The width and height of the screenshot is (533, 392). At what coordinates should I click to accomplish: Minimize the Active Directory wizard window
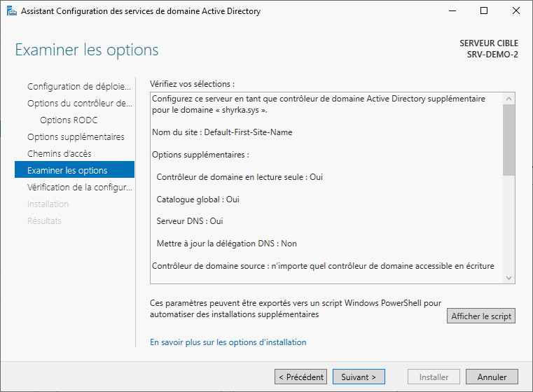(452, 10)
